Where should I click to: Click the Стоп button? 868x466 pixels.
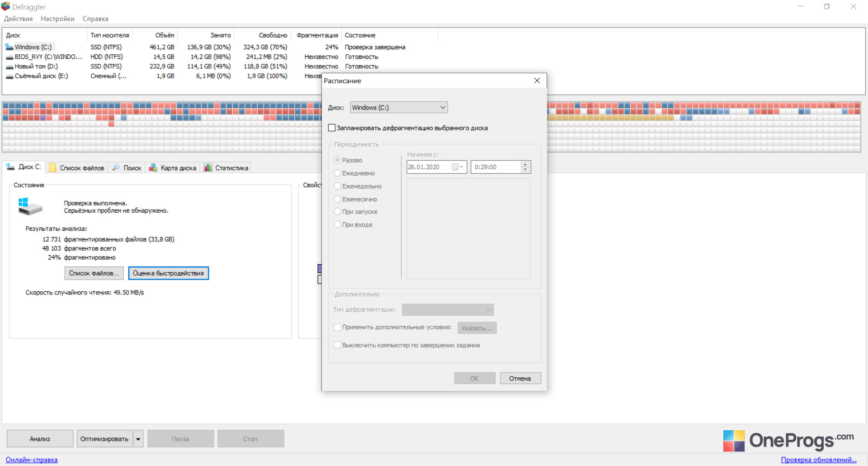(x=250, y=439)
